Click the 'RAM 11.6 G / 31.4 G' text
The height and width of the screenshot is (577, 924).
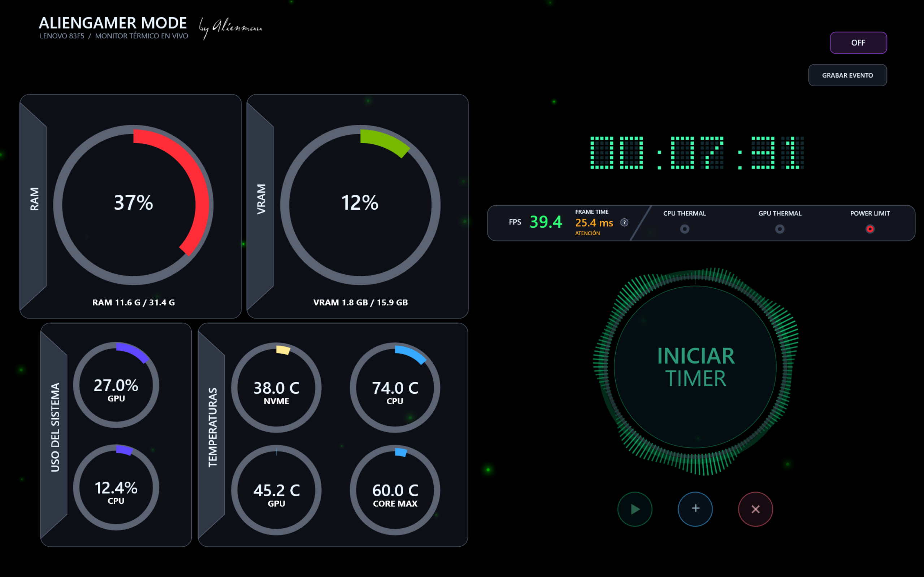coord(133,303)
